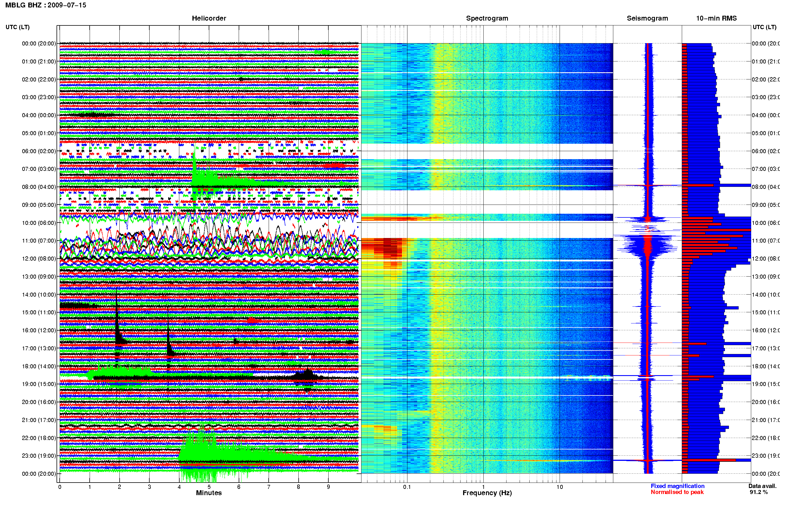Click the Frequency (Hz) axis title
This screenshot has width=812, height=508.
tap(487, 493)
